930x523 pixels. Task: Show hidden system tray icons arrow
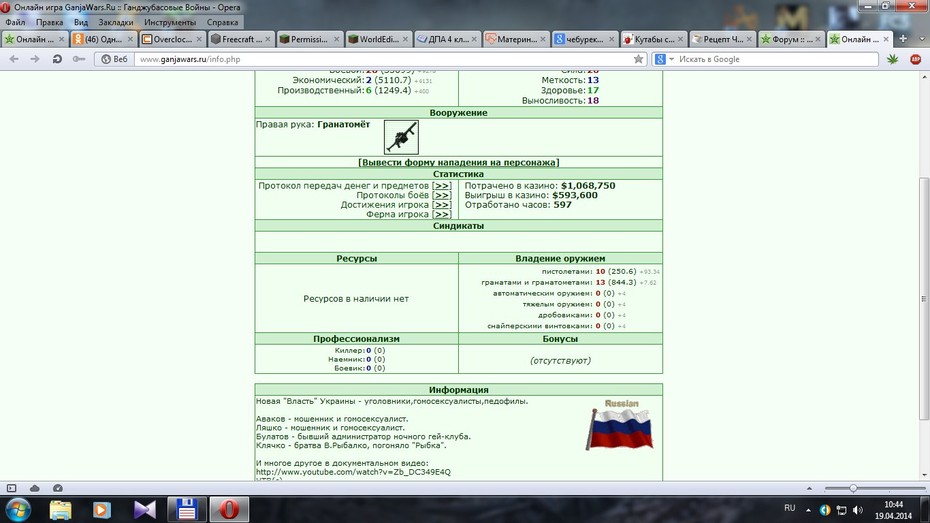pyautogui.click(x=808, y=509)
